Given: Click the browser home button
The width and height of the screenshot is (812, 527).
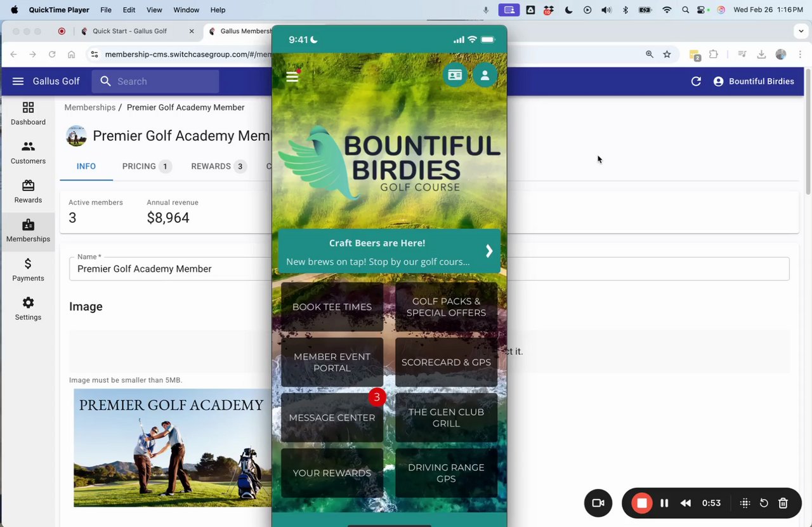Looking at the screenshot, I should tap(71, 55).
